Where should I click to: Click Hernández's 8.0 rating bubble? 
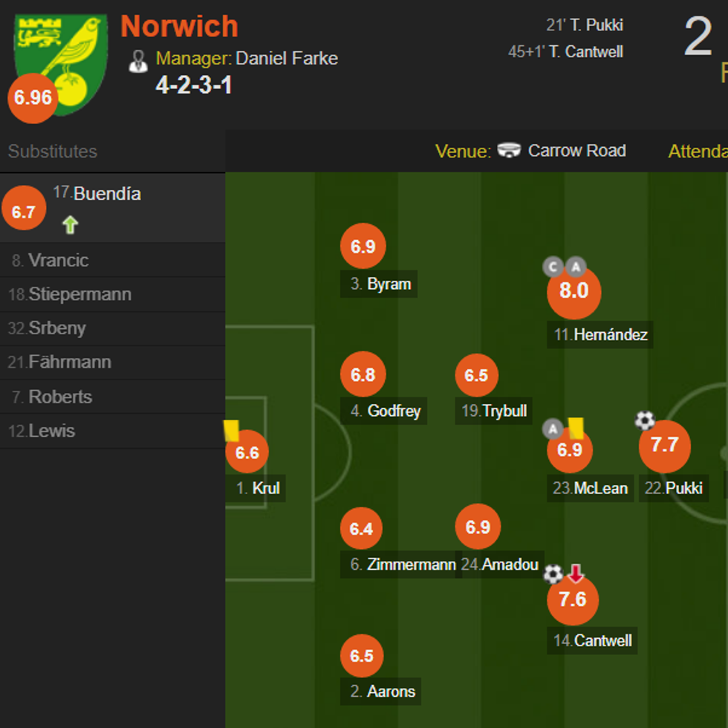point(573,291)
